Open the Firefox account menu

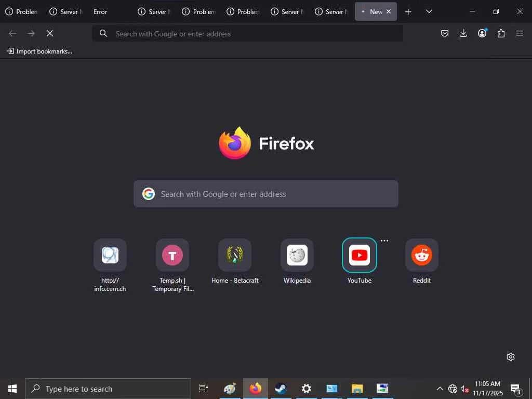pyautogui.click(x=482, y=33)
